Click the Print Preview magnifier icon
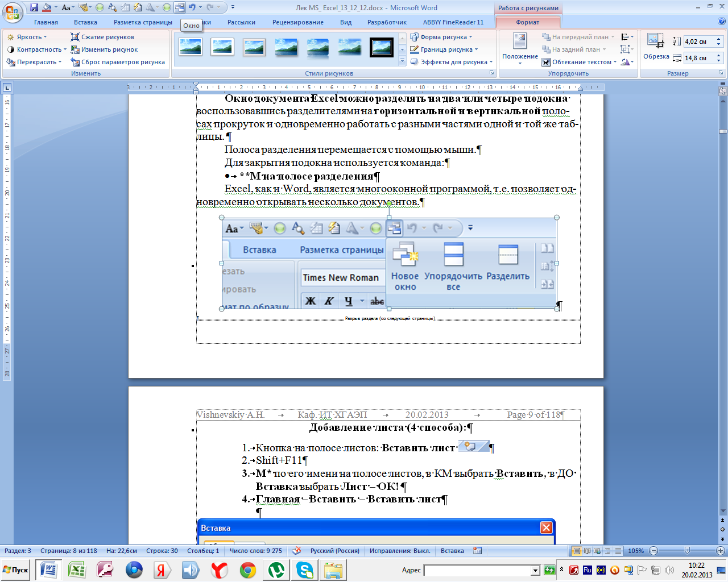This screenshot has width=728, height=582. (113, 7)
